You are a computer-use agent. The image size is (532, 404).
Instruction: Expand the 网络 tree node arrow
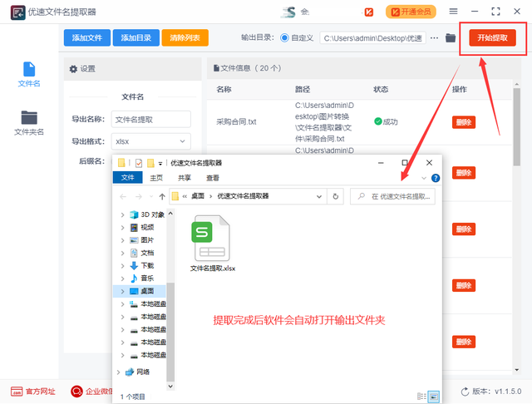coord(118,372)
